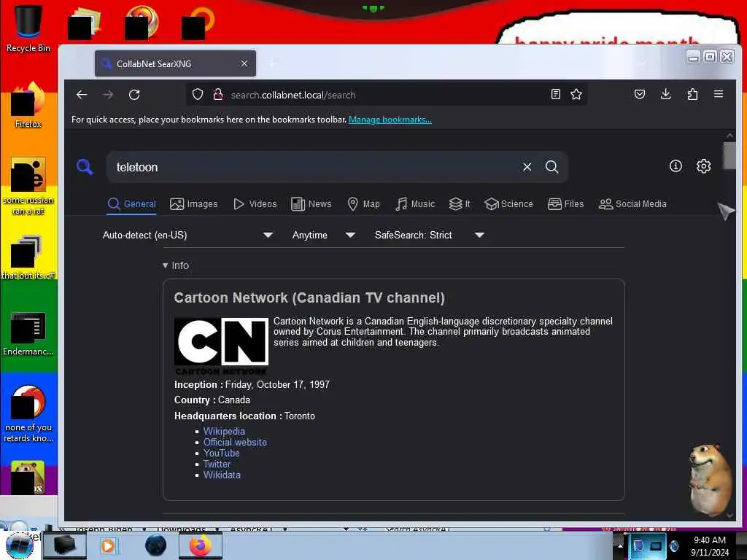Open the media player taskbar icon
Screen dimensions: 747x560
coord(108,545)
